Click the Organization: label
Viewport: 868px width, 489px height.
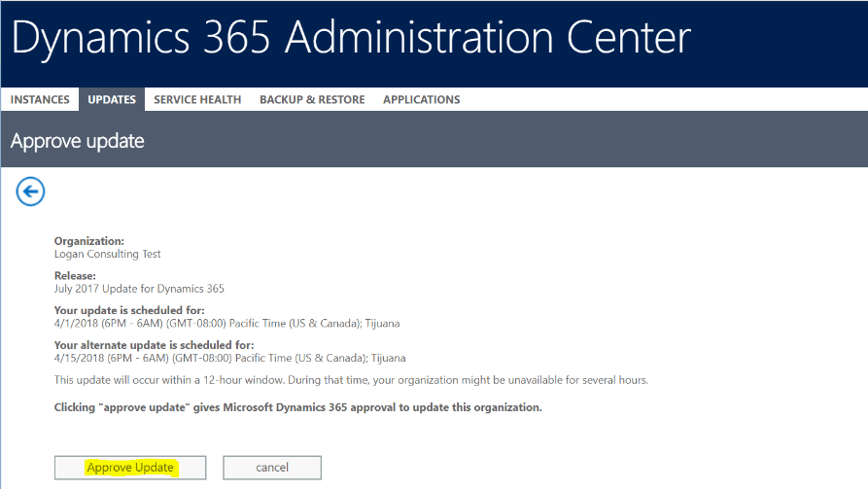pos(89,241)
